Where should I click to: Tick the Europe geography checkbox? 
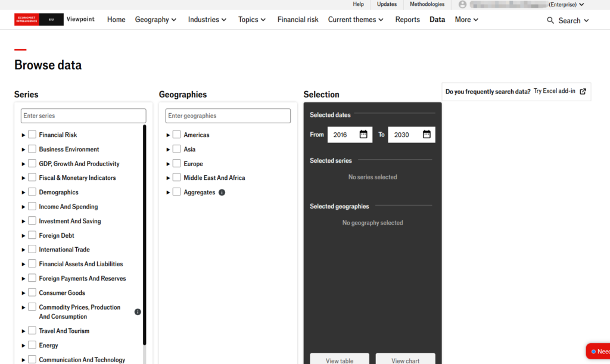pos(177,163)
